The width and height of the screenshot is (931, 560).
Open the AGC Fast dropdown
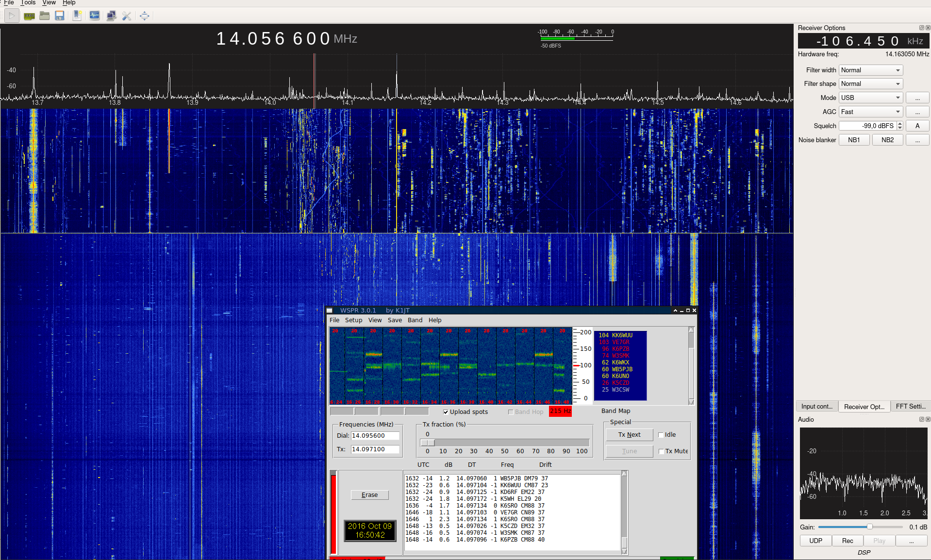pyautogui.click(x=871, y=112)
